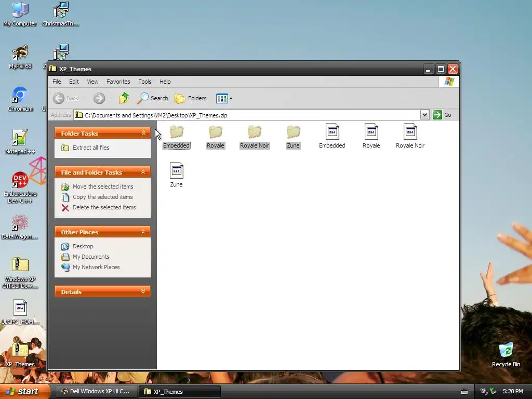Image resolution: width=532 pixels, height=399 pixels.
Task: Go up one folder level
Action: pyautogui.click(x=124, y=98)
